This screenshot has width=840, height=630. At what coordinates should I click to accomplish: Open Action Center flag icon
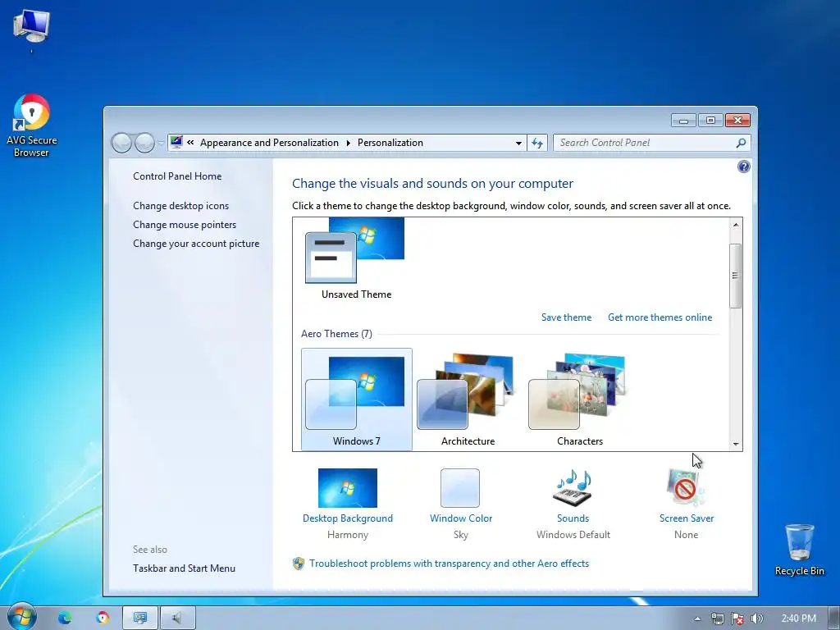(737, 619)
